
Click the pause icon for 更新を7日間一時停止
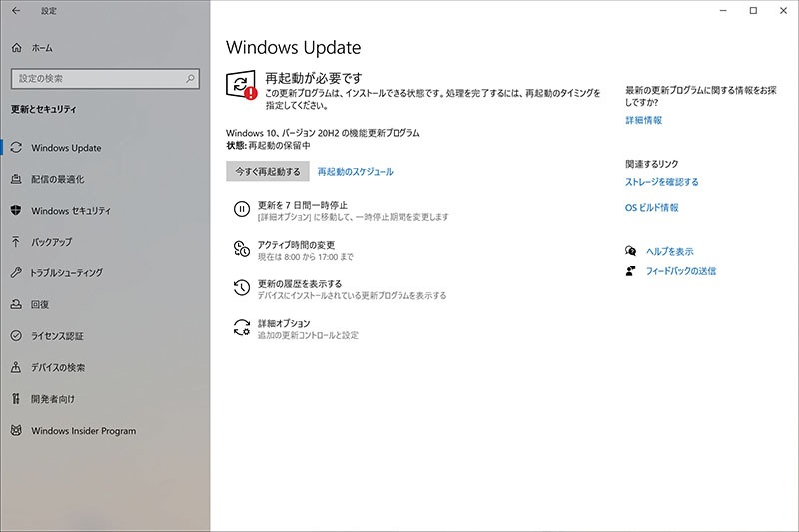pyautogui.click(x=242, y=209)
